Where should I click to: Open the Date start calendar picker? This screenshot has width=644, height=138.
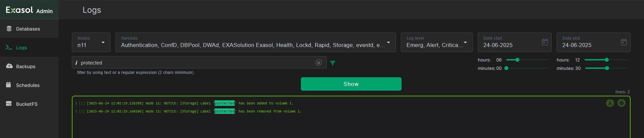(x=545, y=42)
